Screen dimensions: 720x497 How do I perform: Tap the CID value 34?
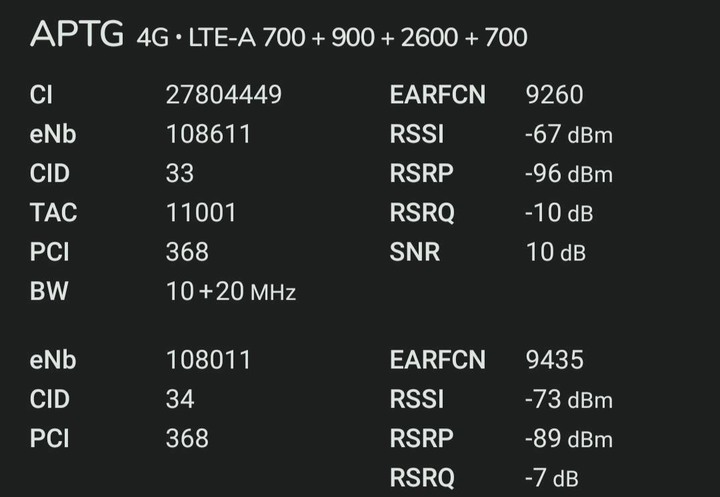pos(179,399)
